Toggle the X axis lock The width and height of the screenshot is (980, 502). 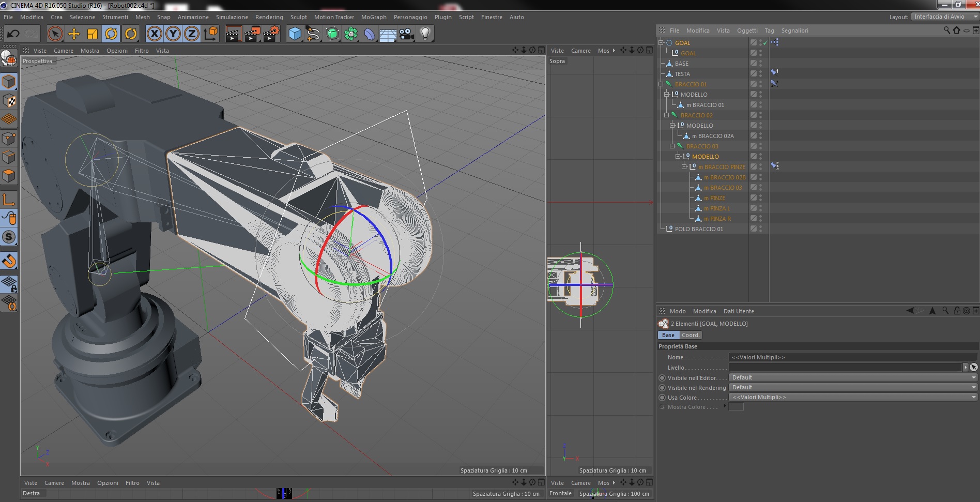point(154,34)
